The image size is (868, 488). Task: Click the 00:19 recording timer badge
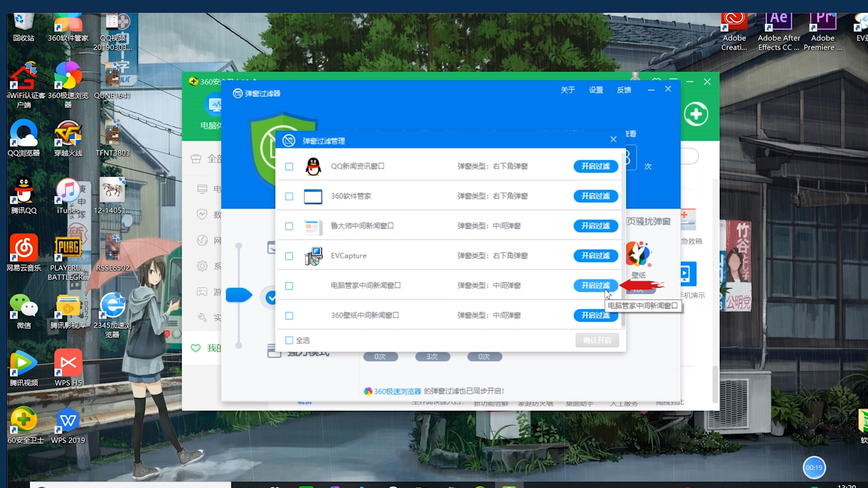pos(814,468)
